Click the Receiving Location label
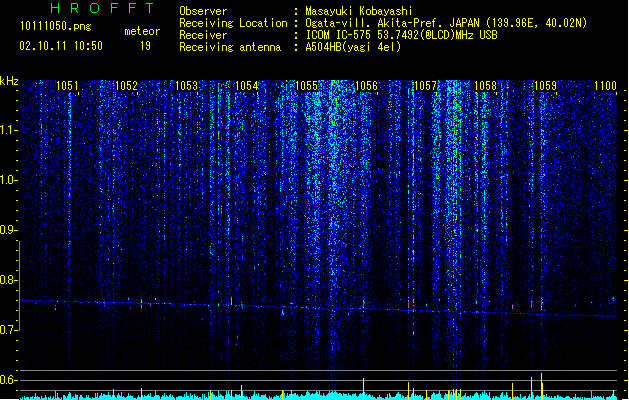This screenshot has width=629, height=400. click(233, 23)
